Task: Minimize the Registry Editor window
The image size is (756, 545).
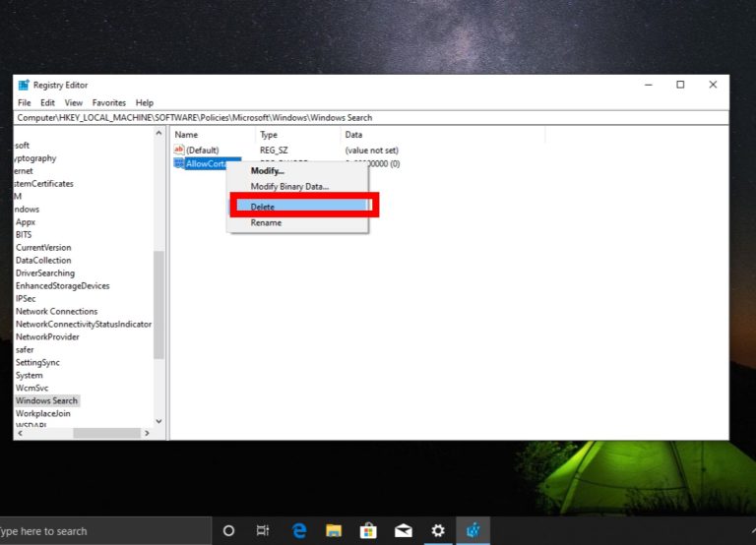Action: [x=649, y=85]
